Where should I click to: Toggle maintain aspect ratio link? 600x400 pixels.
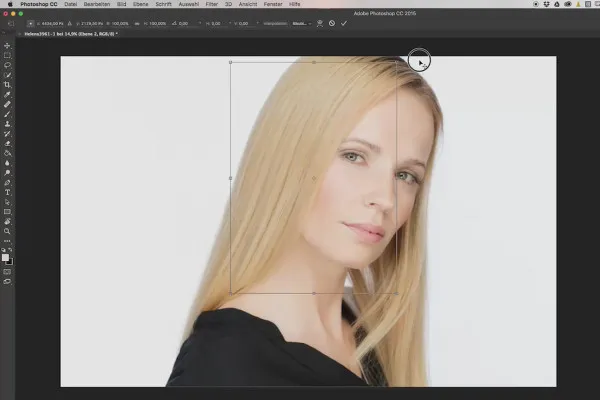(x=137, y=23)
